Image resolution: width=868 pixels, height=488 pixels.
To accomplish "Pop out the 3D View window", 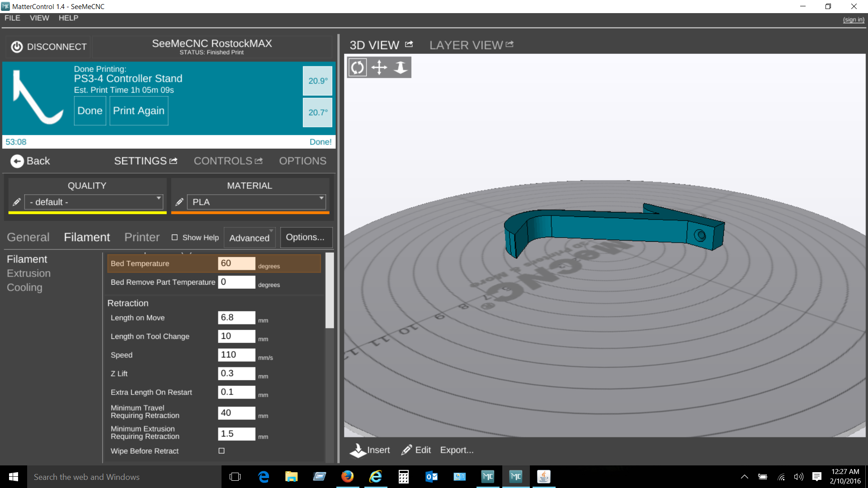I will pos(409,44).
